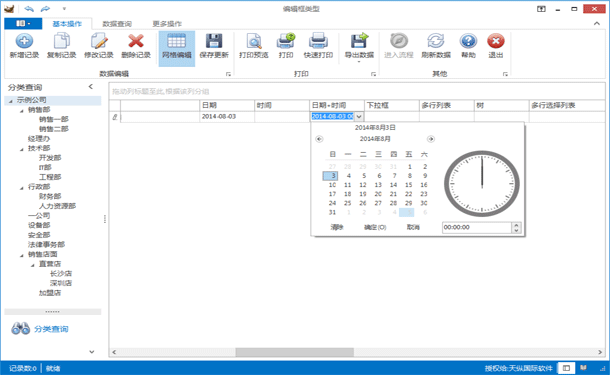This screenshot has height=375, width=610.
Task: Click the 清除 clear button
Action: click(x=337, y=227)
